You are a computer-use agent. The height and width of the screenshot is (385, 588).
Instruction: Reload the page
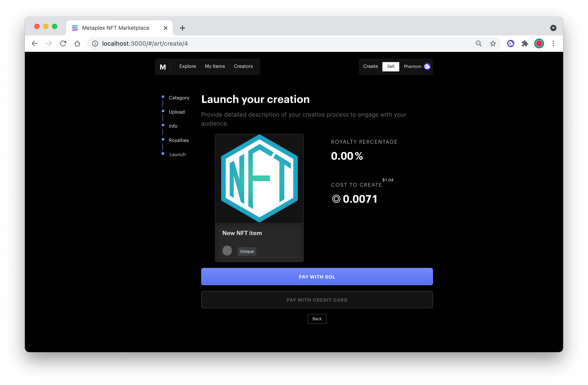(63, 44)
